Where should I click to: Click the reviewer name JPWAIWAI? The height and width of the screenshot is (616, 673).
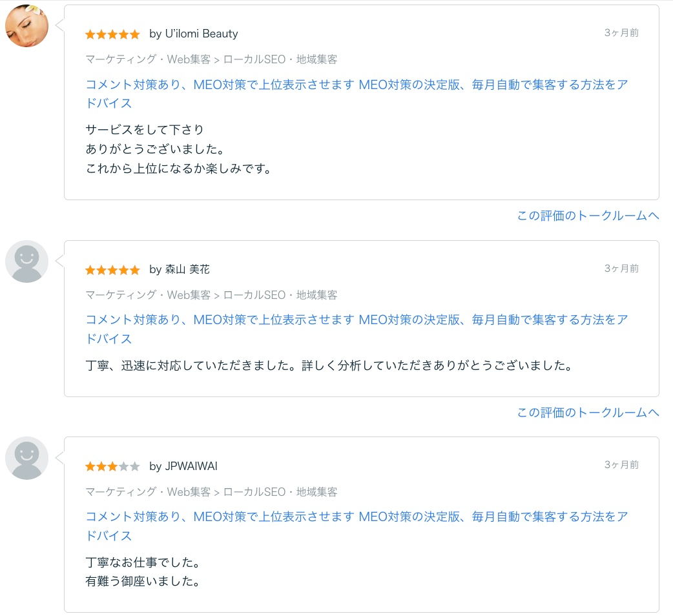click(x=192, y=466)
